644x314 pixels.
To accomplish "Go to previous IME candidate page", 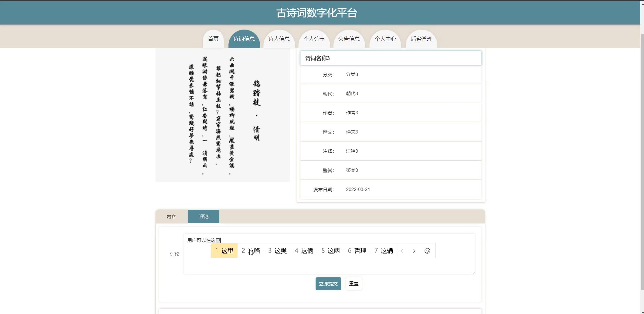I will [402, 251].
